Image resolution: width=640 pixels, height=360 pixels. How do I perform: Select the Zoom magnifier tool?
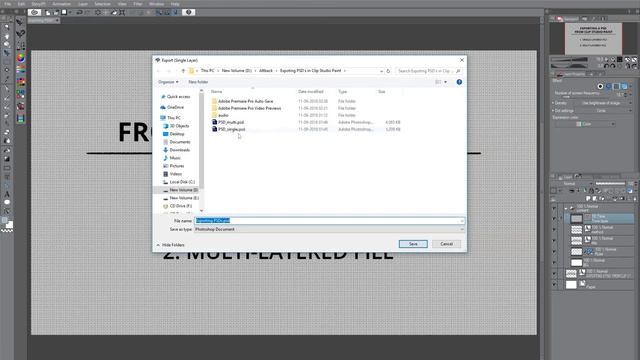pyautogui.click(x=7, y=27)
